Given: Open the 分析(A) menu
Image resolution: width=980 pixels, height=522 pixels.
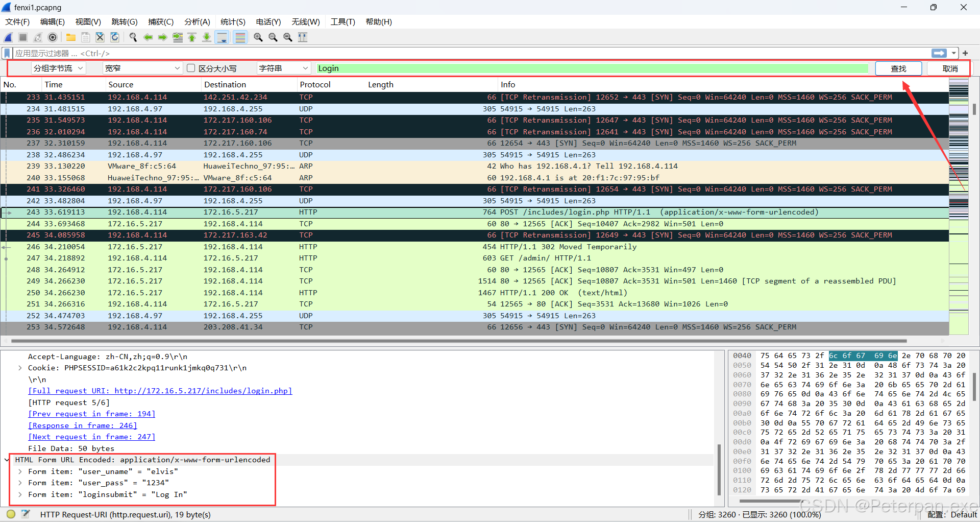Looking at the screenshot, I should click(197, 21).
